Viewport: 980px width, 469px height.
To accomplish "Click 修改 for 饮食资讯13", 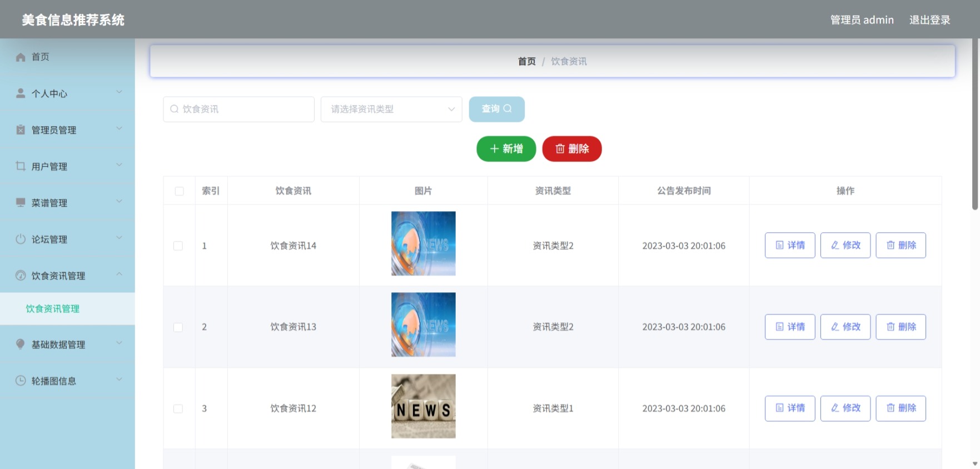I will [x=845, y=327].
